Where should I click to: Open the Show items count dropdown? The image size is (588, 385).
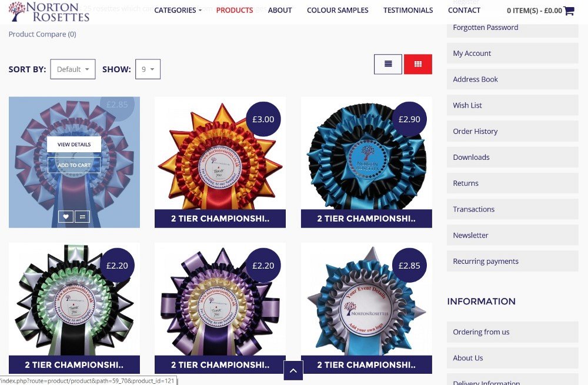(148, 69)
